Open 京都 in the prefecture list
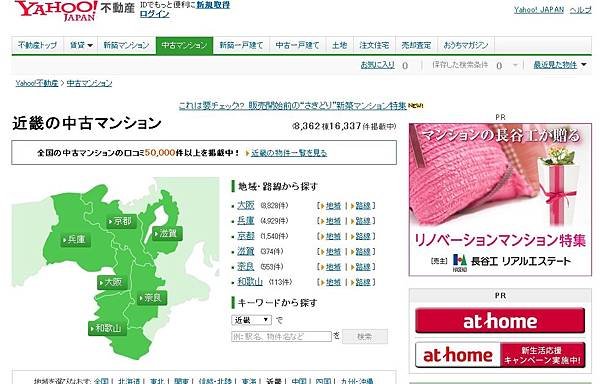600x384 pixels. click(246, 236)
